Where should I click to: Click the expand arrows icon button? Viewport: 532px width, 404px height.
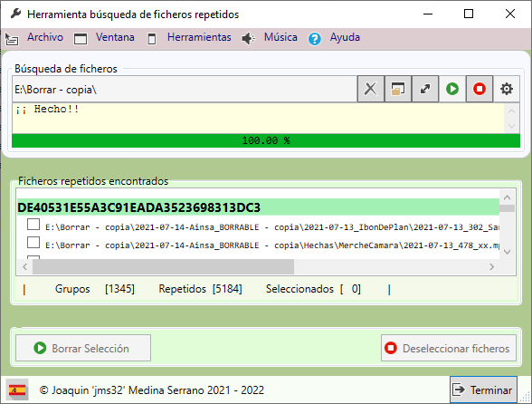point(425,89)
